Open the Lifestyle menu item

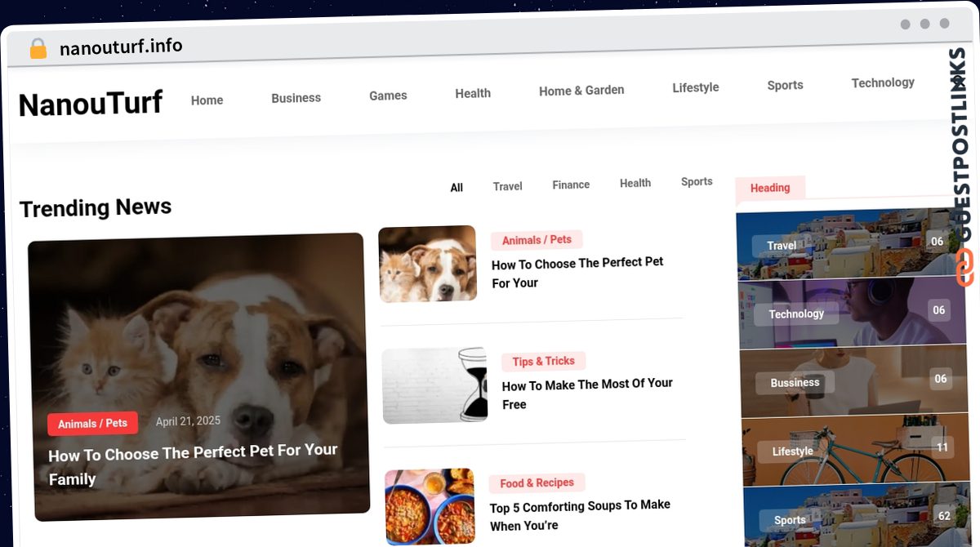[x=696, y=87]
